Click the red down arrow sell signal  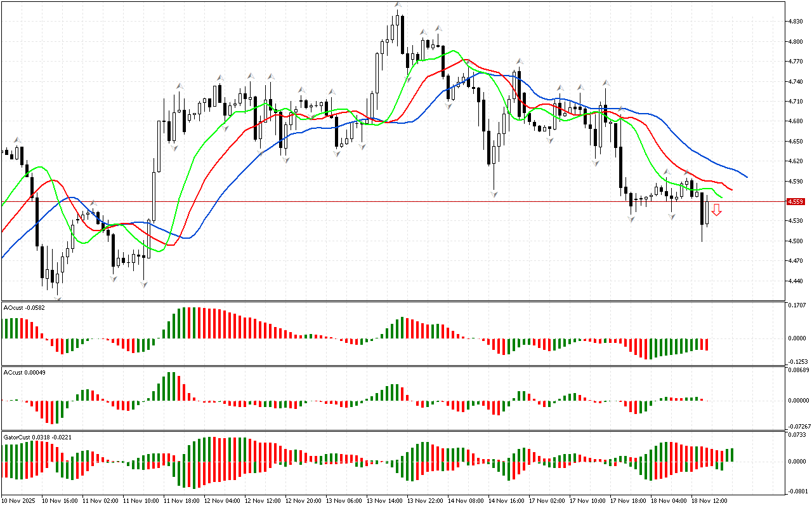click(x=716, y=210)
